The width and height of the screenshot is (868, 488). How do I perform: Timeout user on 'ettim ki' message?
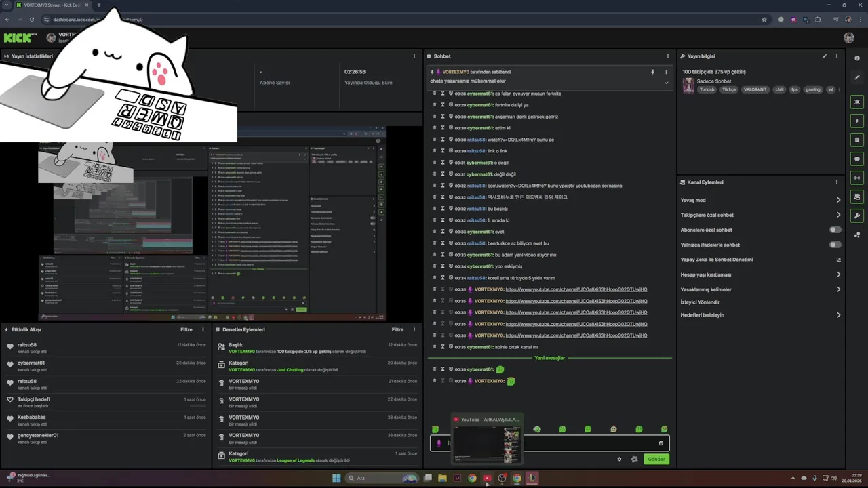442,128
